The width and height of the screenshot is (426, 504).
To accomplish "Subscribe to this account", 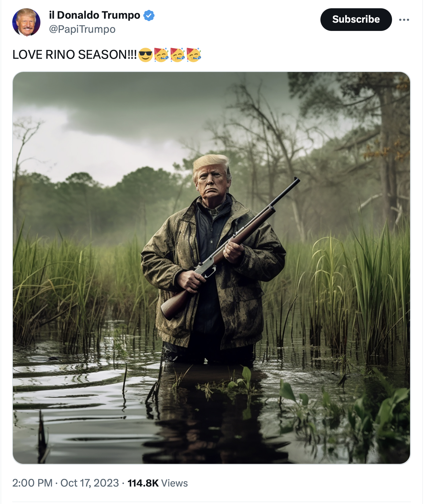I will tap(356, 20).
